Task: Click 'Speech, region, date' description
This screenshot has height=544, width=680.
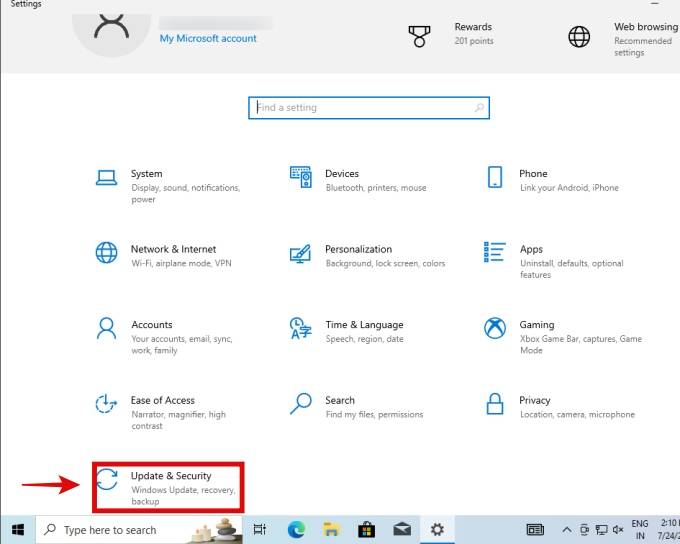Action: tap(364, 339)
